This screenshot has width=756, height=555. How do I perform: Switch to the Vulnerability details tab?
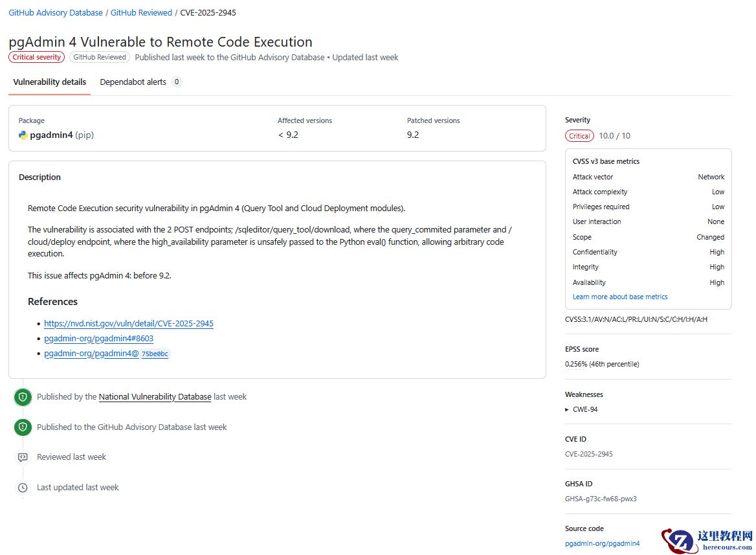click(50, 82)
